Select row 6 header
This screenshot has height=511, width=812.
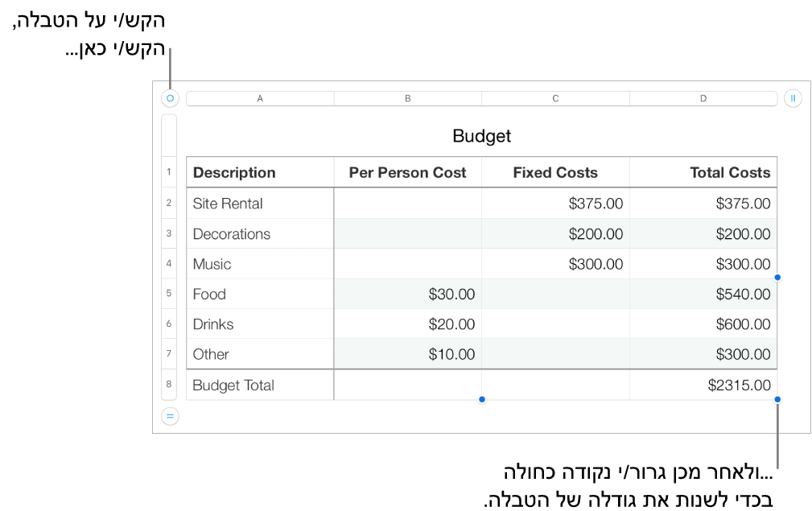coord(169,323)
